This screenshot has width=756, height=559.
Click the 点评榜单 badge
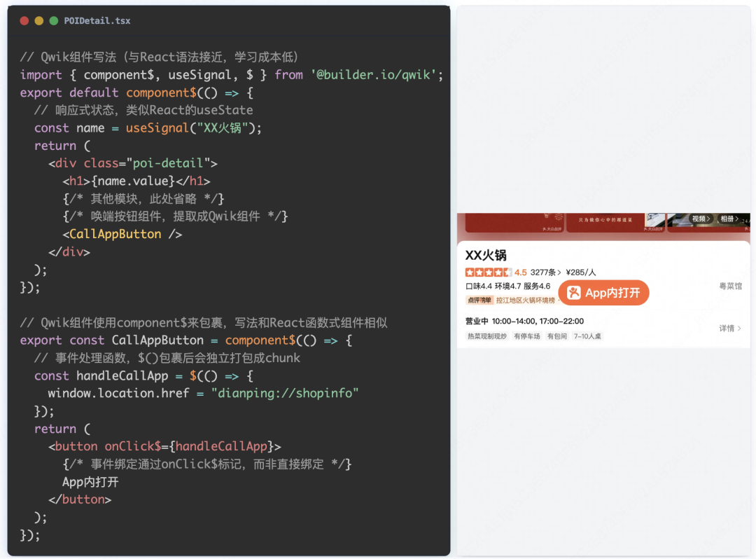479,301
